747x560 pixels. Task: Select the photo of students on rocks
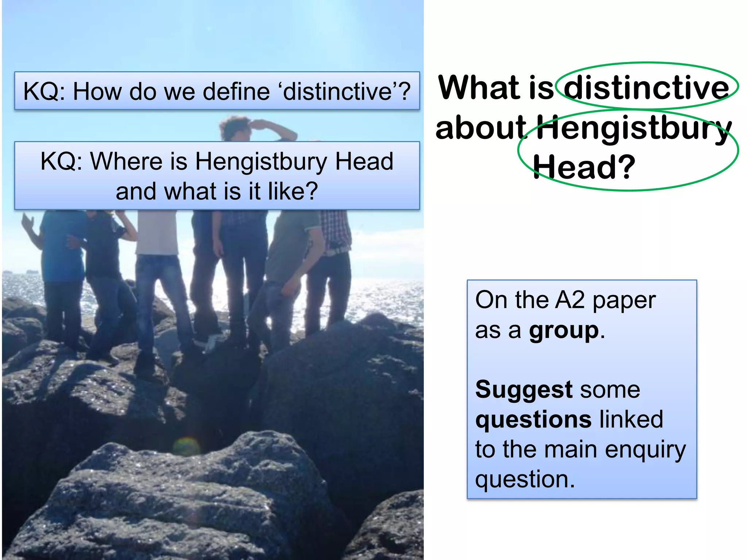tap(213, 280)
